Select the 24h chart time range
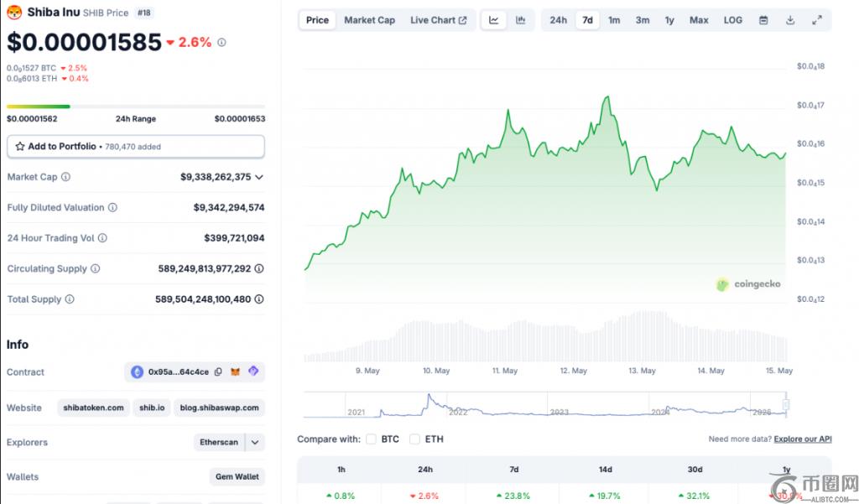 (x=558, y=20)
